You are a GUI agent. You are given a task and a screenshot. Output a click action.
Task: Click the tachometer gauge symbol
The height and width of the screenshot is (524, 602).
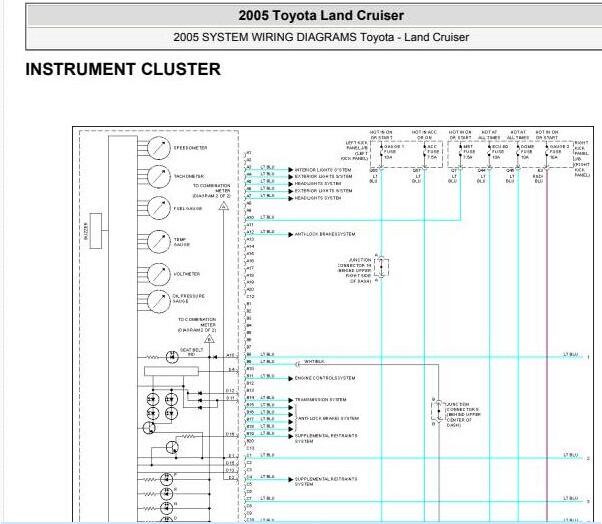coord(159,177)
